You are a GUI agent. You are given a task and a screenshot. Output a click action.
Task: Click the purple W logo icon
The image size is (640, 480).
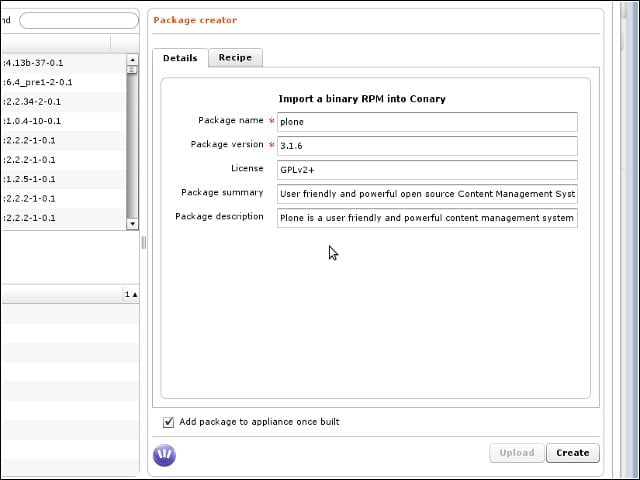(x=164, y=455)
